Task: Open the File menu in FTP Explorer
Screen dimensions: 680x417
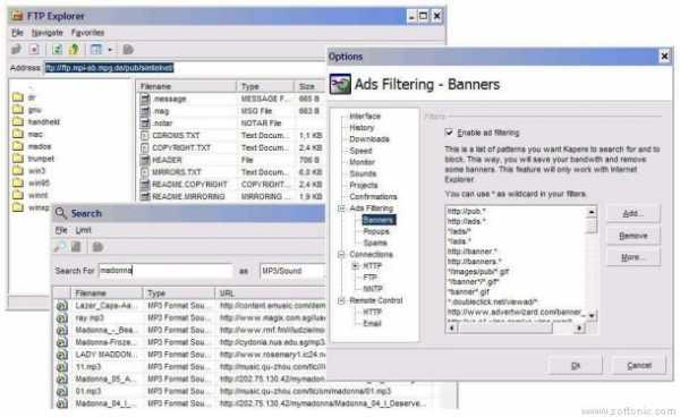Action: pyautogui.click(x=17, y=33)
